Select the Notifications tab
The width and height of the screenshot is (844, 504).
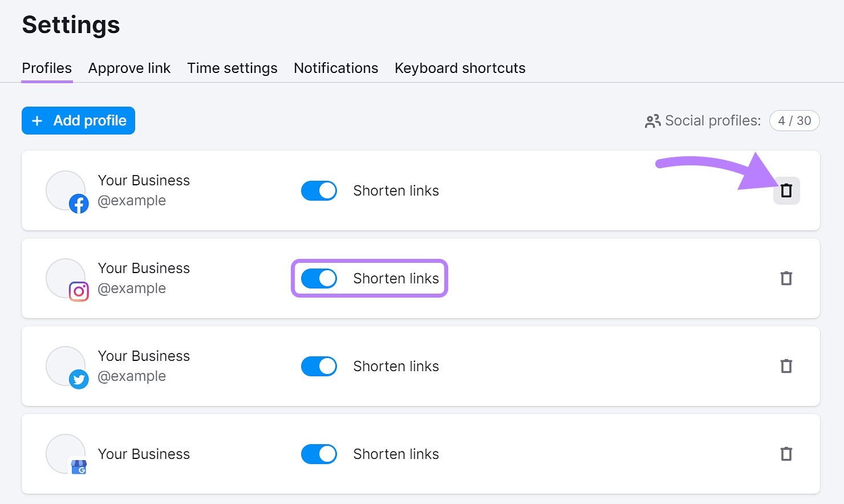336,68
